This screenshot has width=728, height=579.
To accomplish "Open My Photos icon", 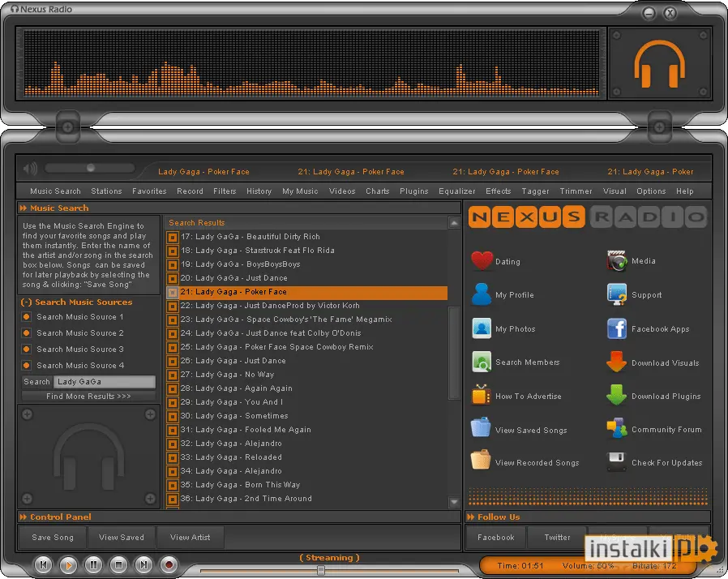I will click(x=482, y=328).
